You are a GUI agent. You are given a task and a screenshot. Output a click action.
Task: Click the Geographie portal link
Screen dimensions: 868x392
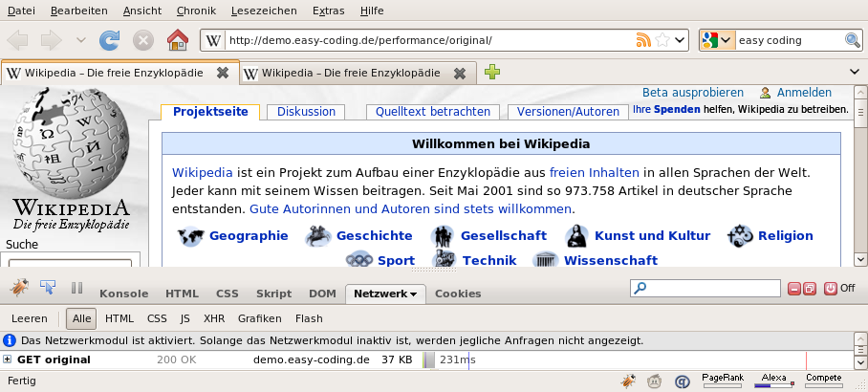[249, 235]
